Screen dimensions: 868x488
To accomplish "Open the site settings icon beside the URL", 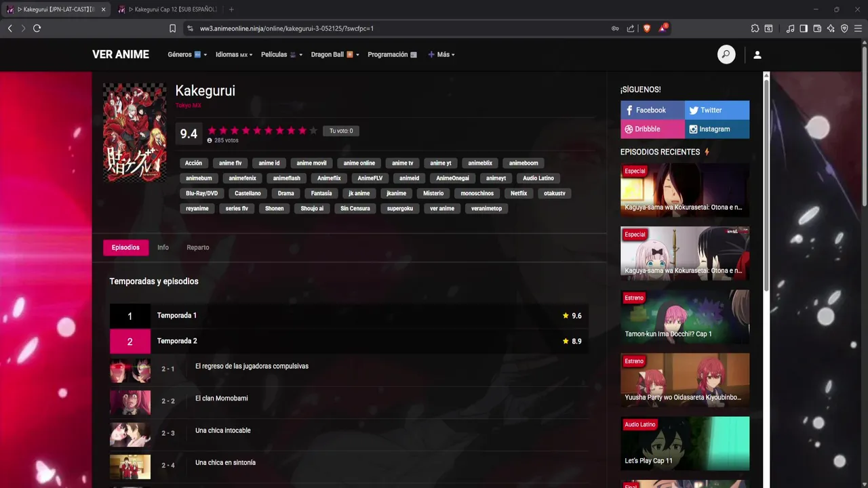I will click(190, 28).
